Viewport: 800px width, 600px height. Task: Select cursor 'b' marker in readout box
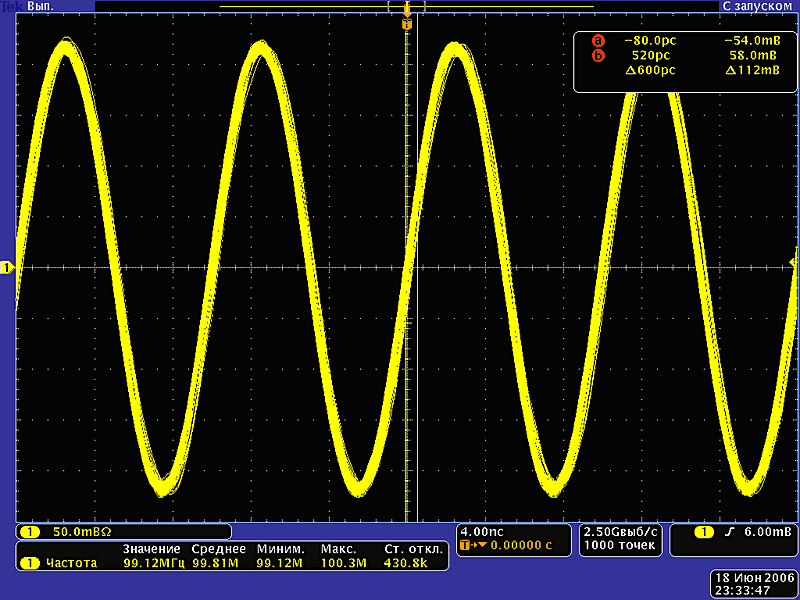pos(599,56)
